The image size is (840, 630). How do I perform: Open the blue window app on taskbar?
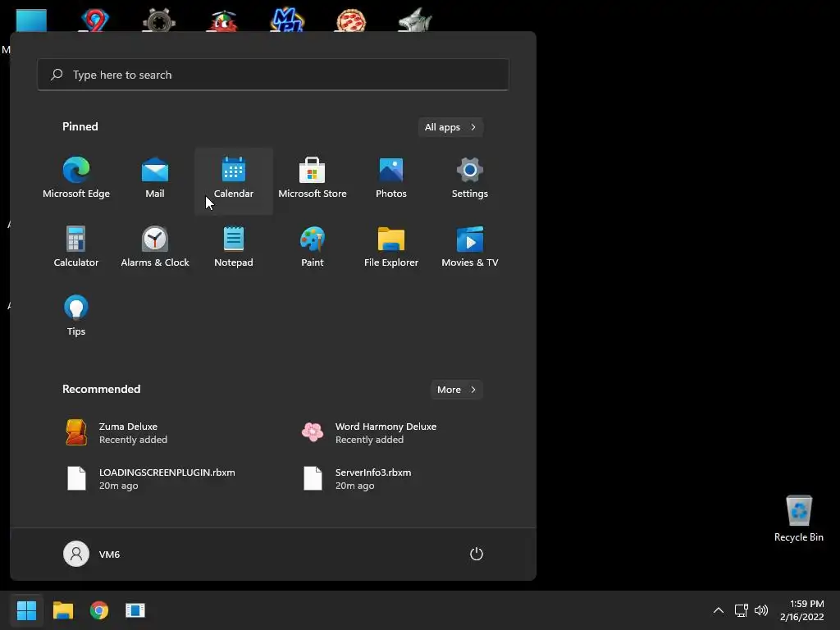135,610
